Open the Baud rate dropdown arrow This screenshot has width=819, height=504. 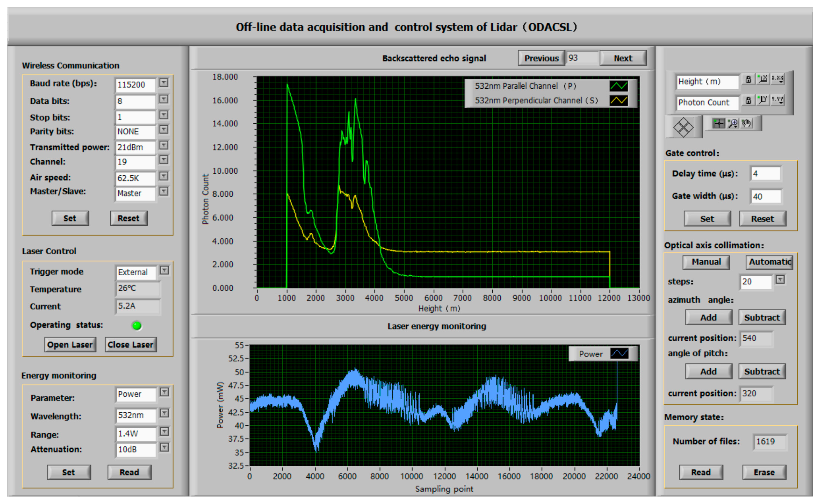(163, 83)
